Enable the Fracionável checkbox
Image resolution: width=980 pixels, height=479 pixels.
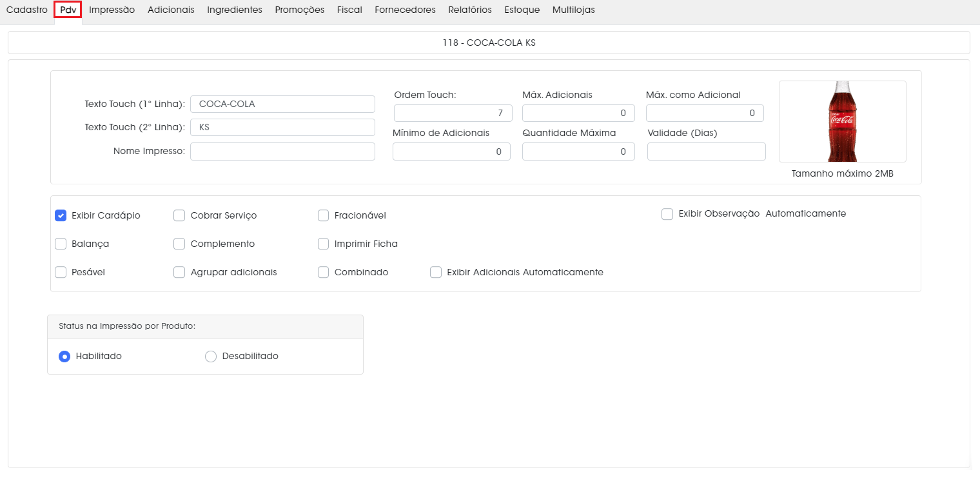[x=324, y=215]
